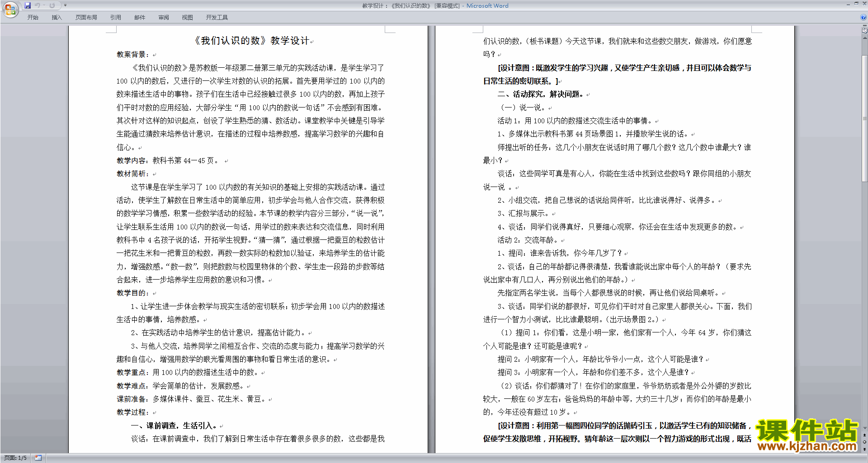Click the heading 教案背景：
868x463 pixels.
(133, 55)
